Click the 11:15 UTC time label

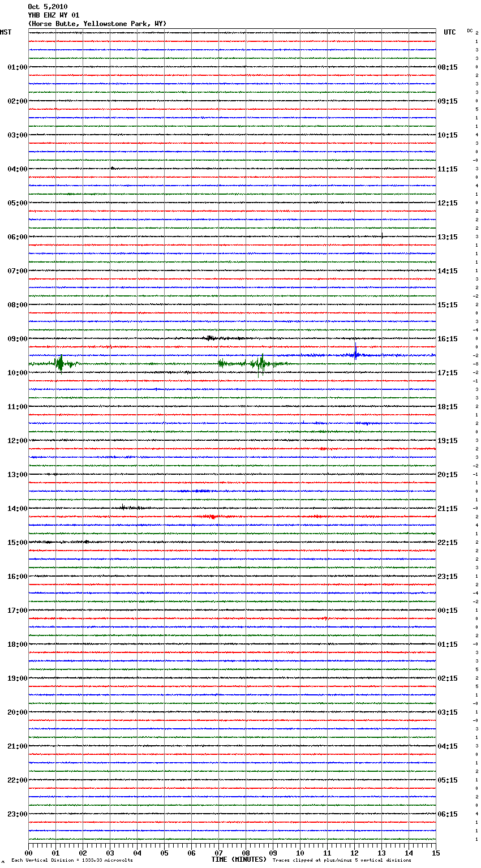[448, 169]
